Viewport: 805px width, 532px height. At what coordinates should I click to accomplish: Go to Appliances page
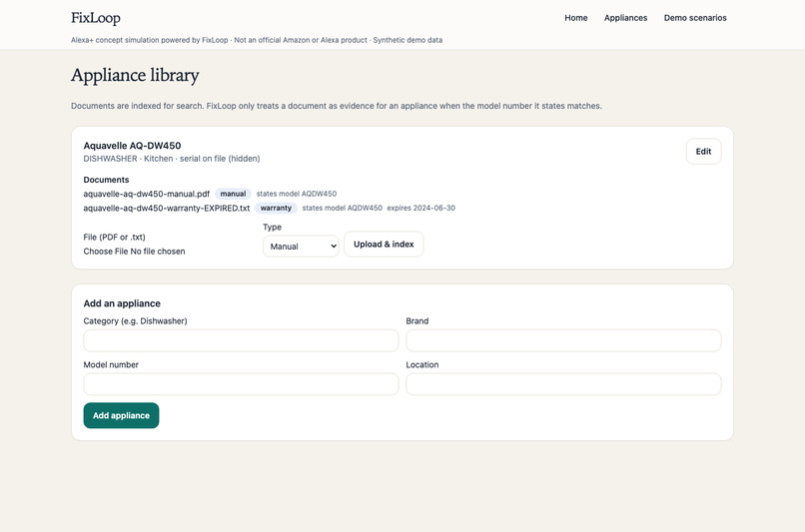tap(625, 18)
